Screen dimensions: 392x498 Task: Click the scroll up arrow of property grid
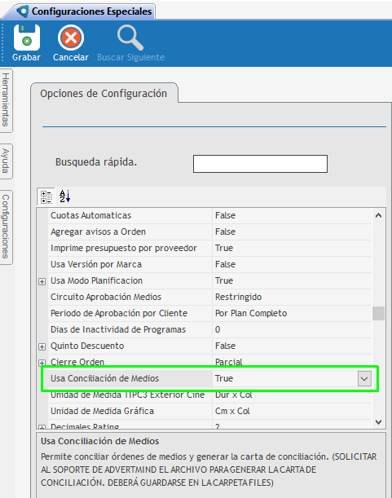[x=378, y=216]
